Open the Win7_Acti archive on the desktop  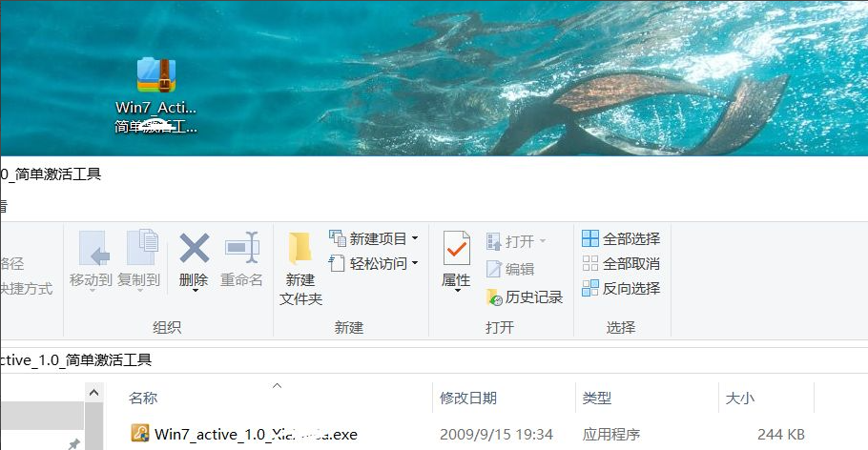coord(155,78)
